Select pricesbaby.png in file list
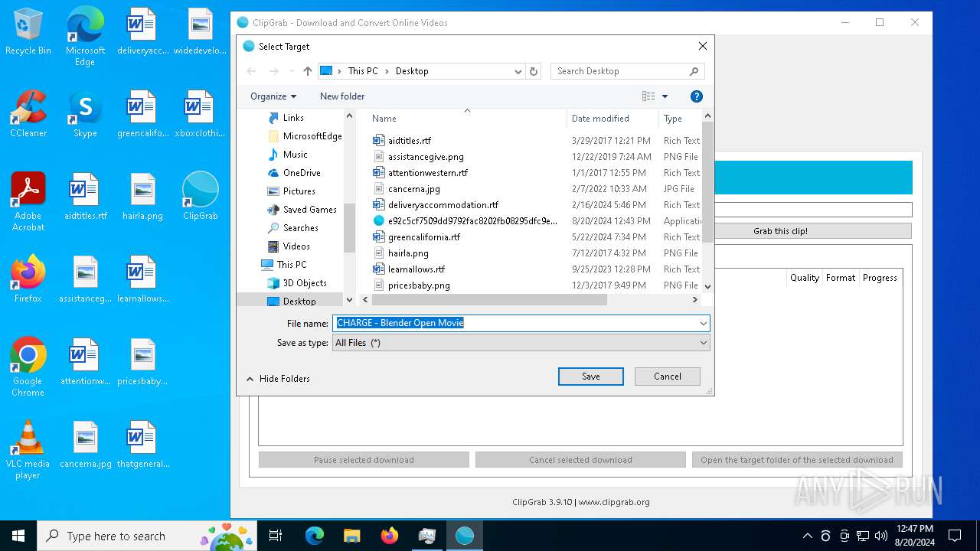Screen dimensions: 980x551 click(x=419, y=285)
